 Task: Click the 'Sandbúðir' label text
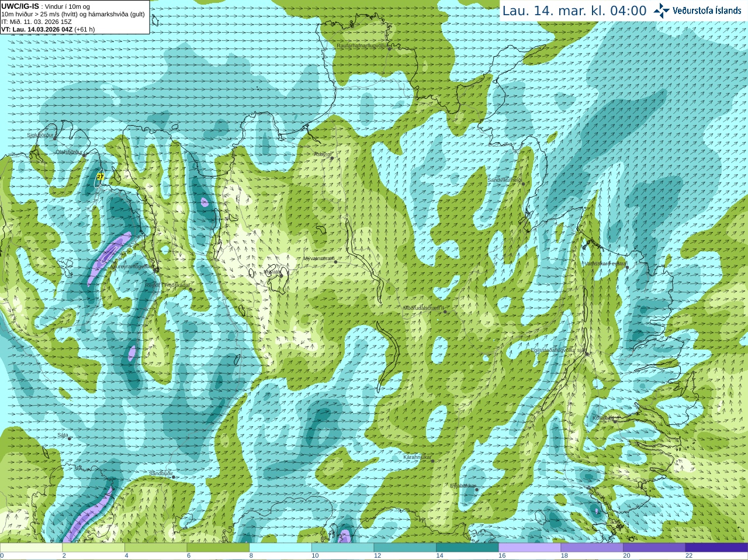tap(161, 473)
